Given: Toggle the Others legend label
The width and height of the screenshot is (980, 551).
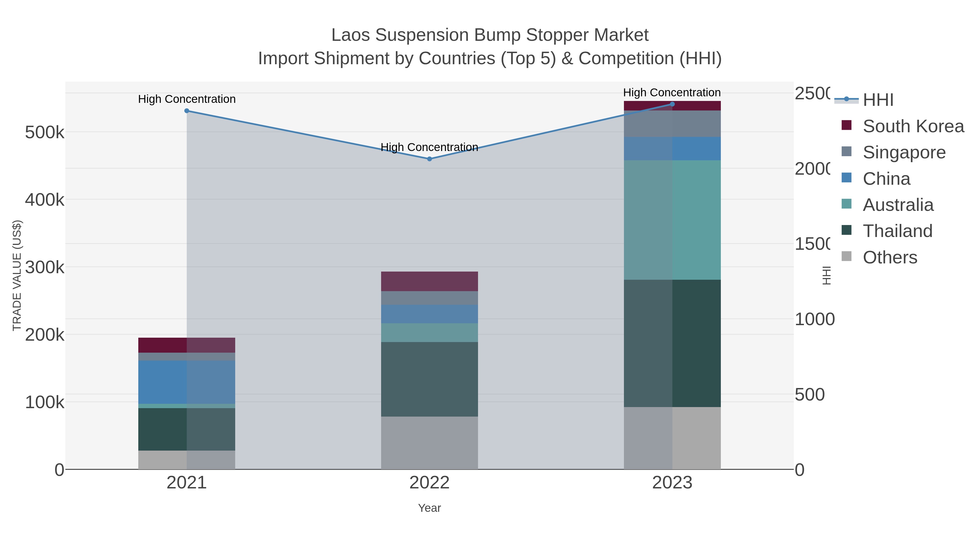Looking at the screenshot, I should (890, 257).
